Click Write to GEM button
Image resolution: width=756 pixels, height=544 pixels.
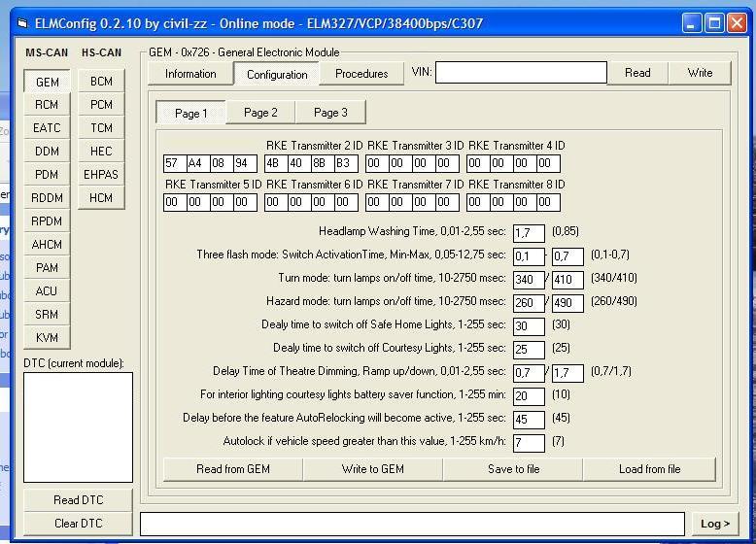(373, 469)
